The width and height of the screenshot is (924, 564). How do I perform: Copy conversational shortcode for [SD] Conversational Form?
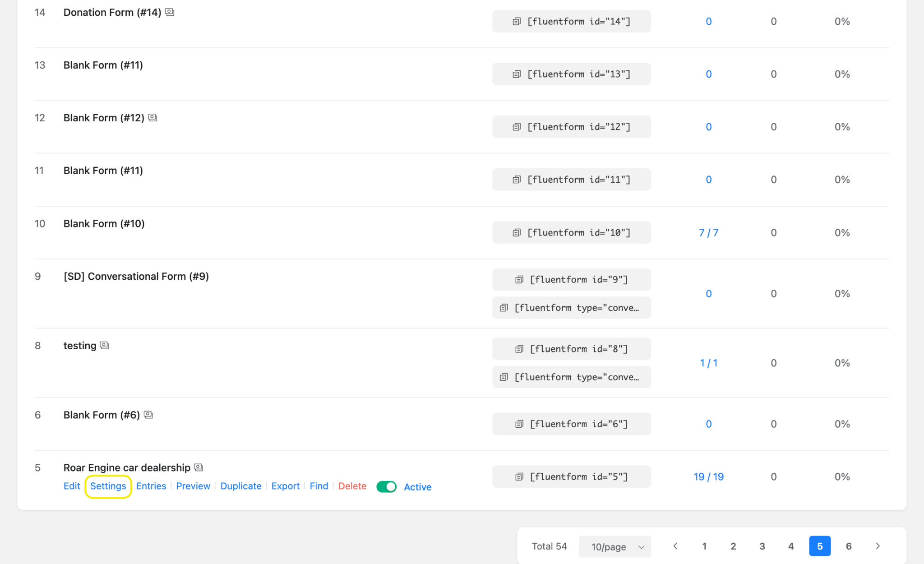(x=502, y=308)
